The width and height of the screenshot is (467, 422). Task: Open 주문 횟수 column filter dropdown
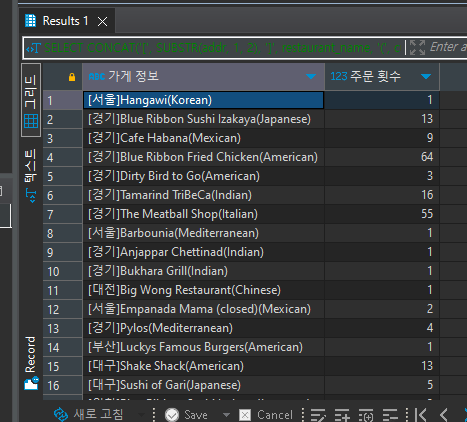[x=426, y=77]
